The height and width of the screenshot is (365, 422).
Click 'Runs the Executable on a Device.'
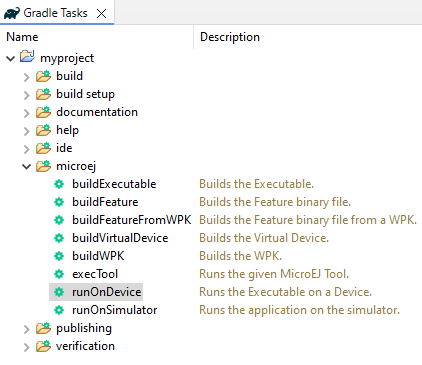tap(285, 292)
